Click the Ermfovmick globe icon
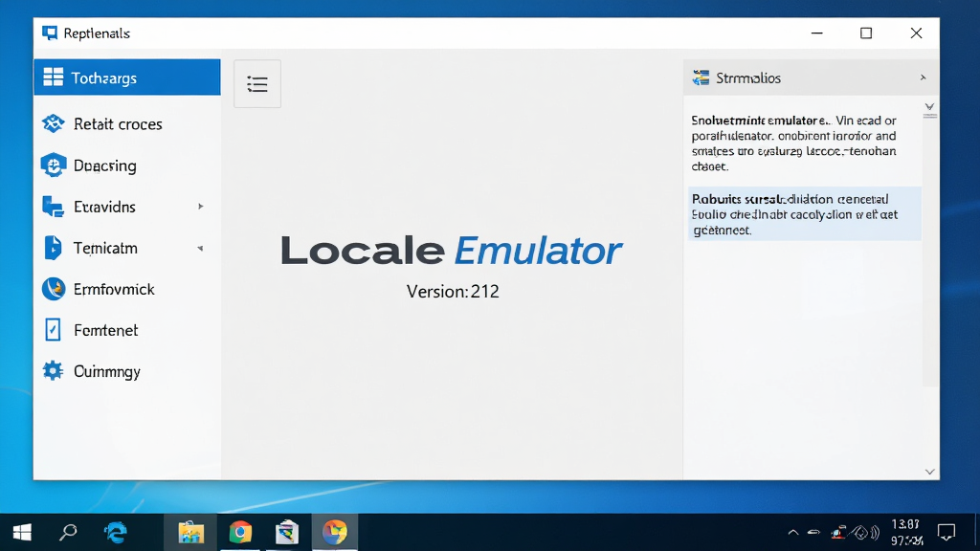Image resolution: width=980 pixels, height=551 pixels. pos(54,289)
